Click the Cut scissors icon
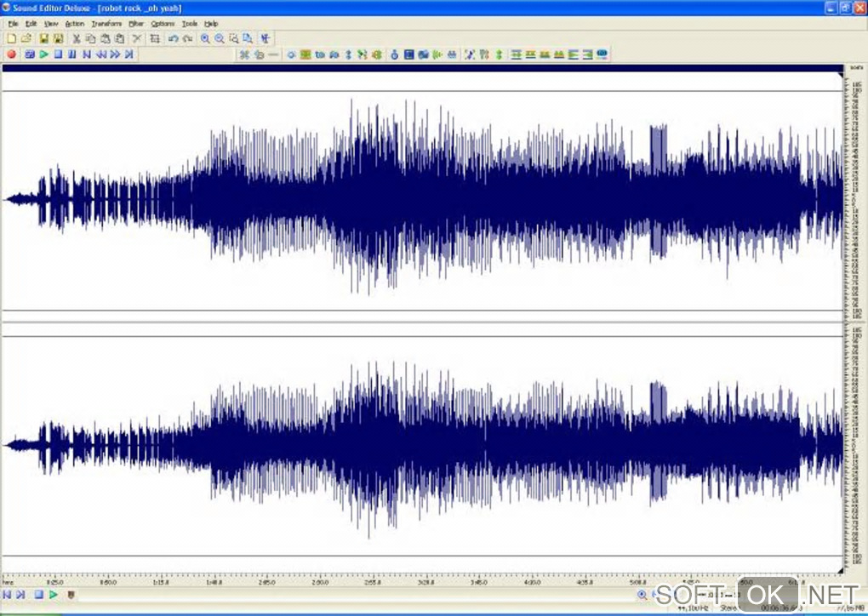868x616 pixels. coord(76,38)
